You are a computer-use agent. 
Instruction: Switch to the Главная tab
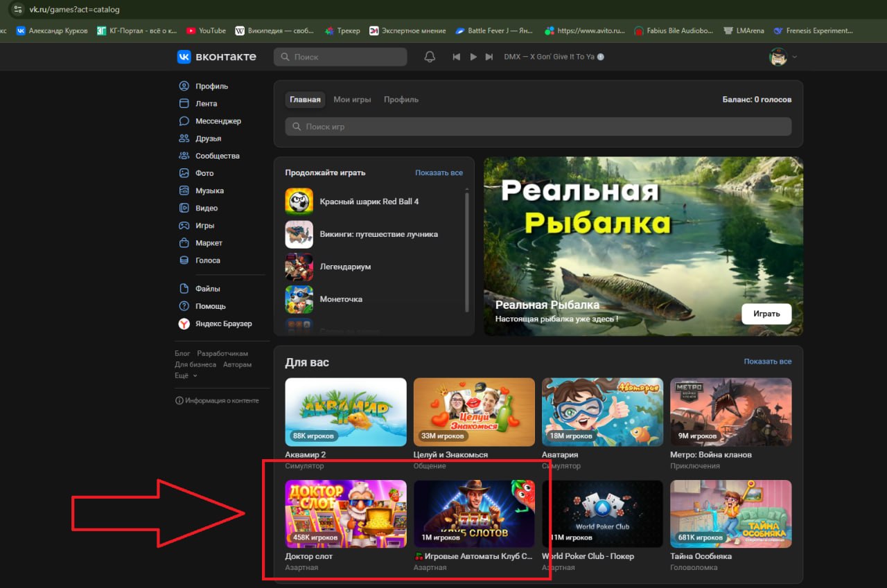point(305,100)
